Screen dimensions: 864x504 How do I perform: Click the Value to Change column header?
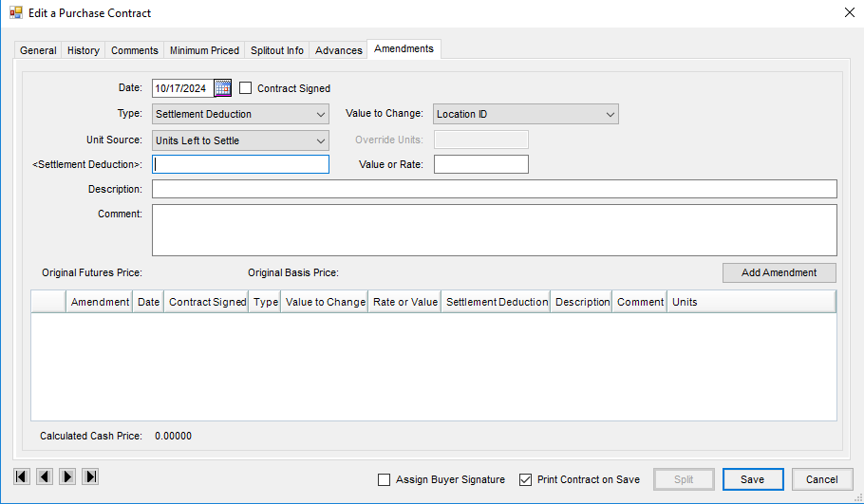[325, 302]
